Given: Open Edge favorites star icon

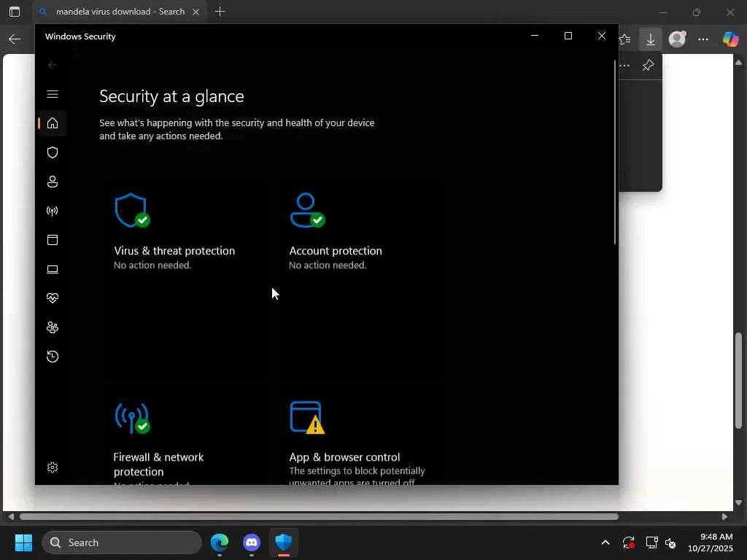Looking at the screenshot, I should (624, 39).
